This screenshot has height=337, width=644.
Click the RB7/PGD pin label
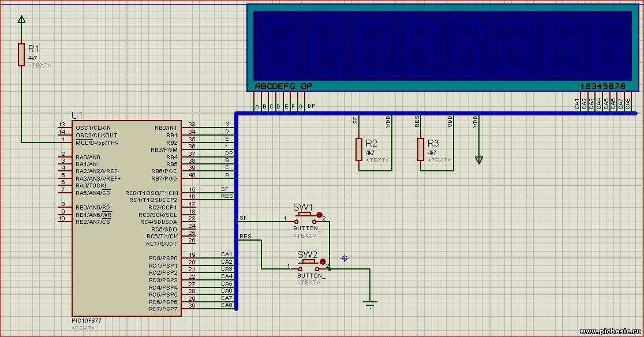pos(164,178)
